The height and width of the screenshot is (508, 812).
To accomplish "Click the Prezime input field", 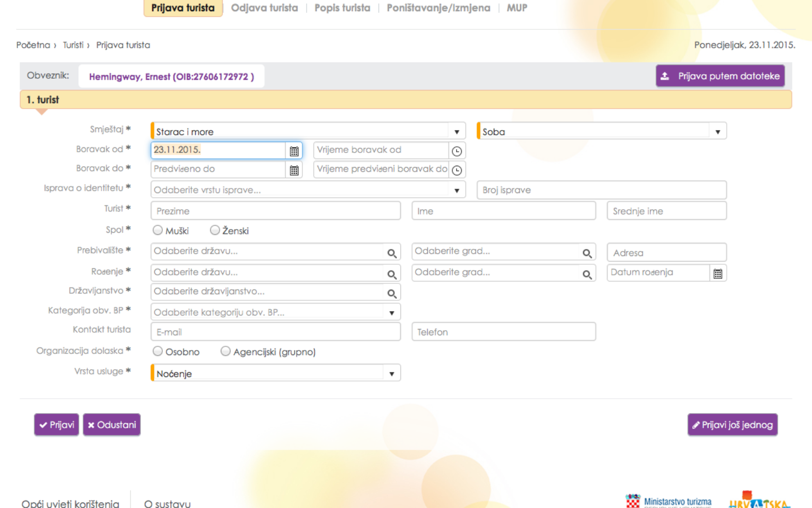I will tap(276, 211).
